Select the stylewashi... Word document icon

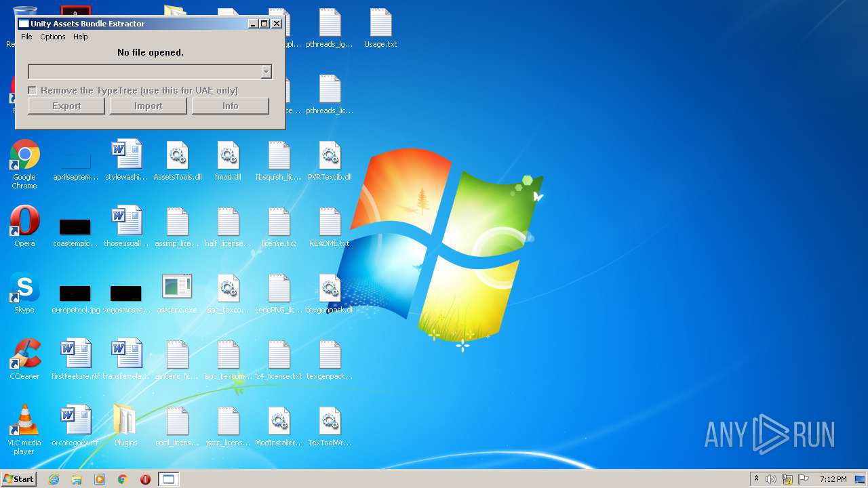click(126, 161)
